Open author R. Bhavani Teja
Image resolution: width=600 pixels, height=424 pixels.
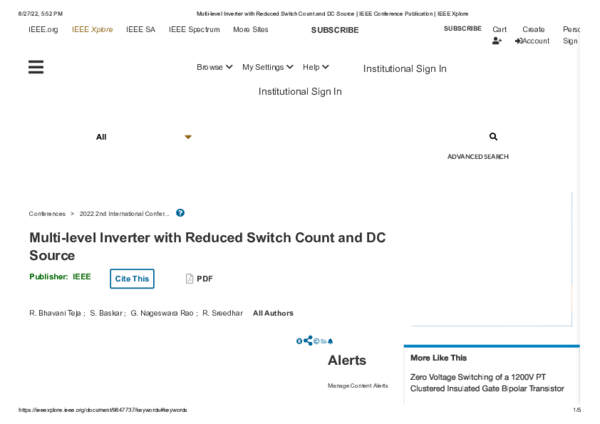coord(55,313)
